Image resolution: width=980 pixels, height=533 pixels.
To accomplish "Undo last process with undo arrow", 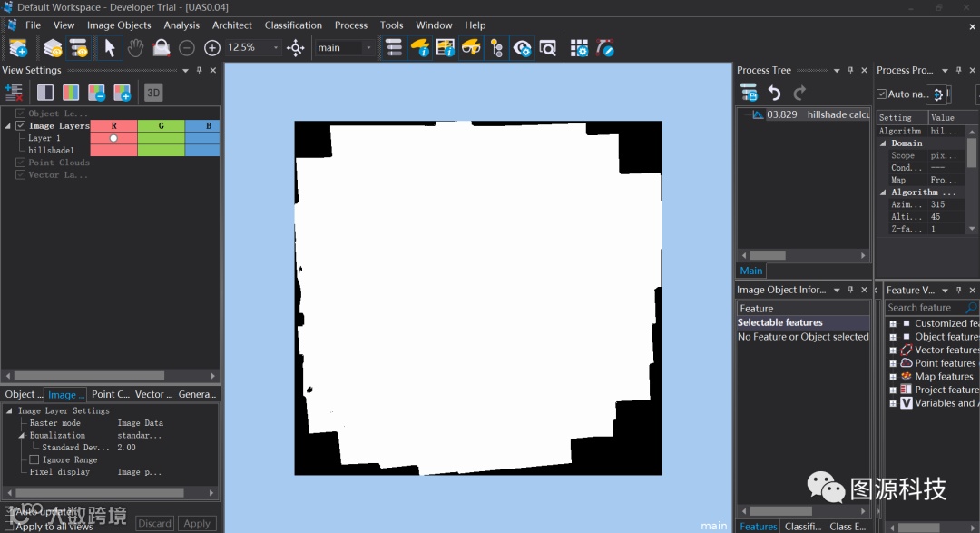I will [x=774, y=93].
